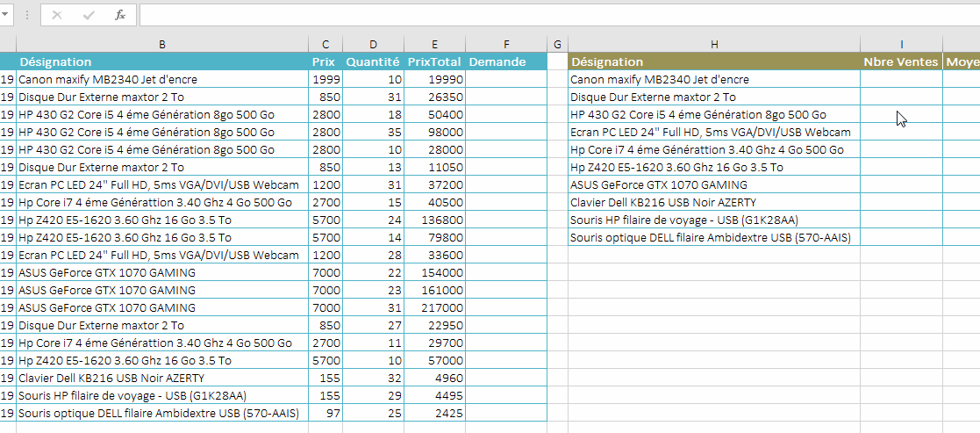Select column C header
980x433 pixels.
[x=325, y=45]
